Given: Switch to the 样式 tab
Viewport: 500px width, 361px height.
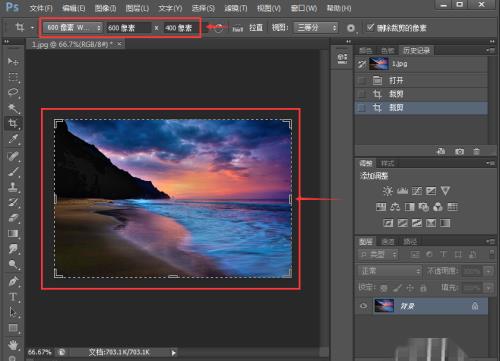Looking at the screenshot, I should point(387,163).
